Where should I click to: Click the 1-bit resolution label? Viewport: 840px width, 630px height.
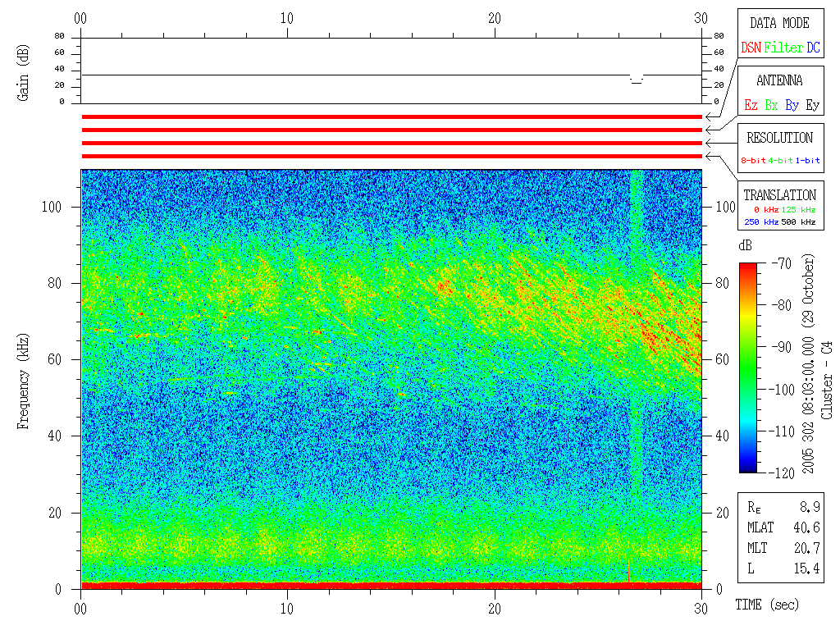pos(807,160)
